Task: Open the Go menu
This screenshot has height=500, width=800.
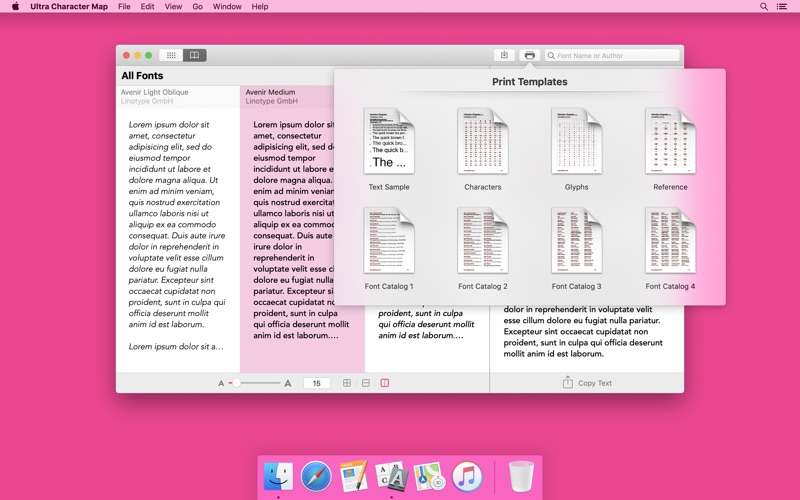Action: 197,7
